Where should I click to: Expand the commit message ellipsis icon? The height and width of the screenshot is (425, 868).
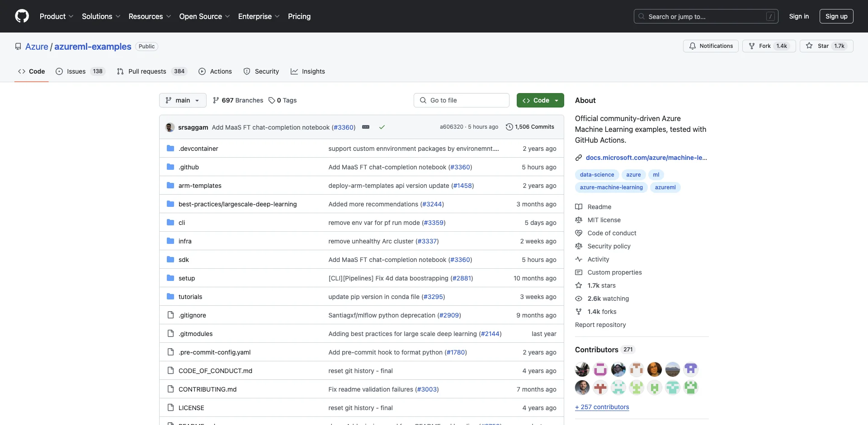coord(366,127)
